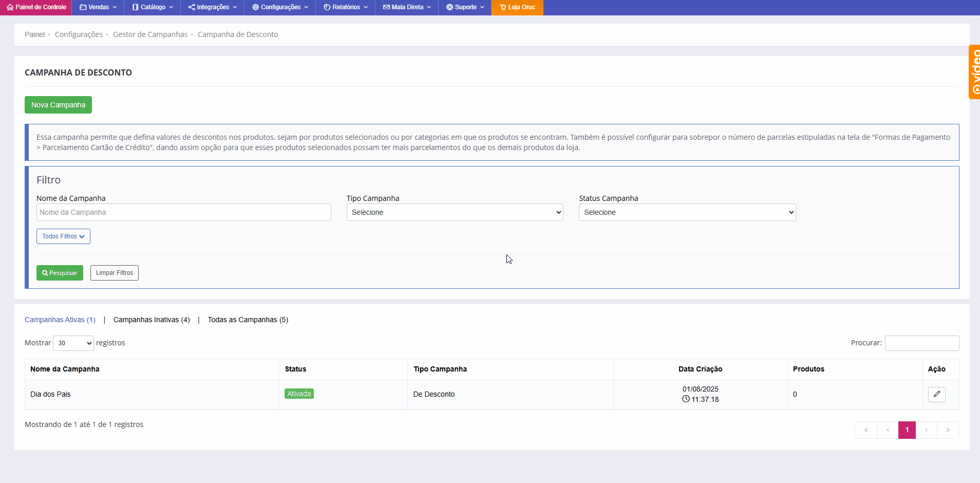Click the green Pesquisar button
This screenshot has width=980, height=483.
tap(60, 273)
